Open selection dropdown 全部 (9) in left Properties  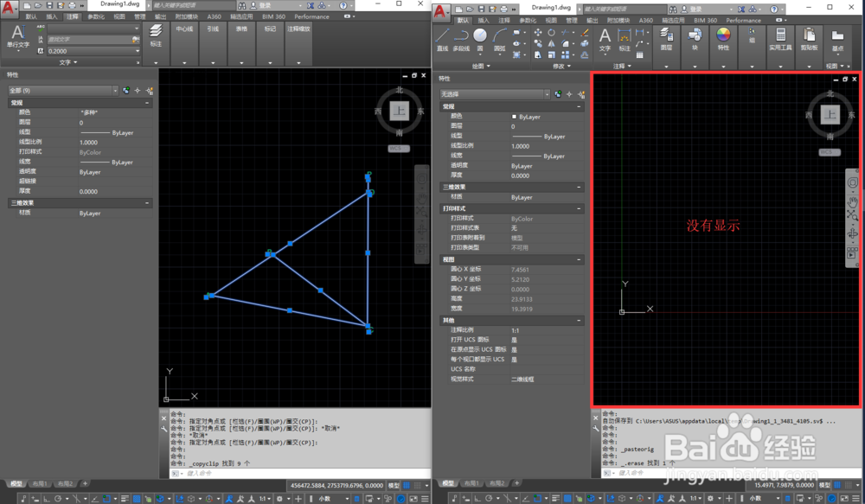pyautogui.click(x=63, y=91)
